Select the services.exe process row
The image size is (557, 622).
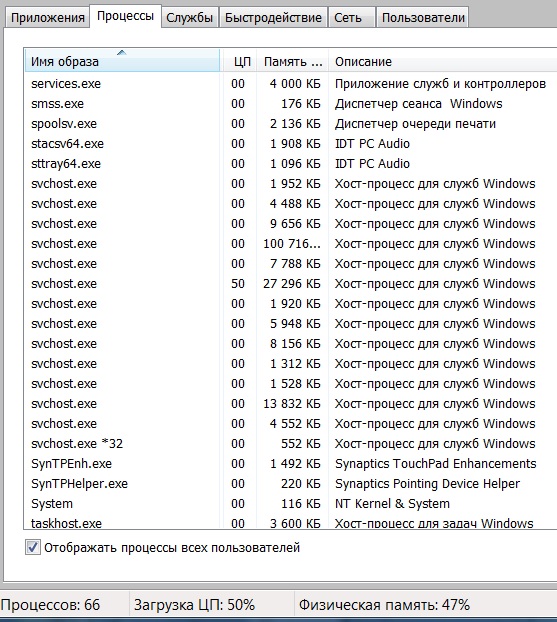click(290, 84)
